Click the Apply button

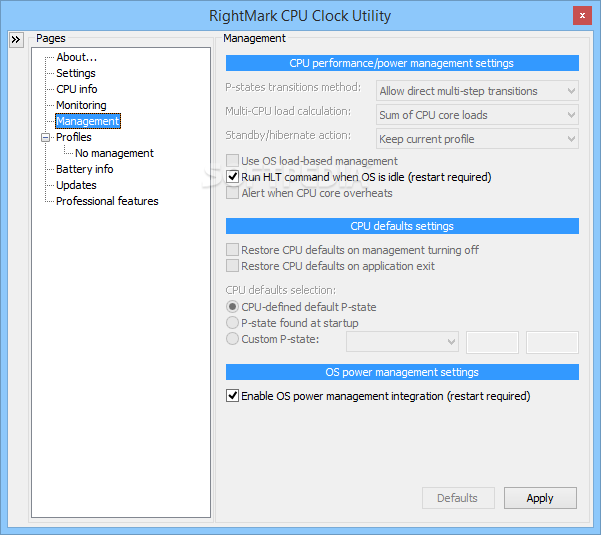point(540,498)
